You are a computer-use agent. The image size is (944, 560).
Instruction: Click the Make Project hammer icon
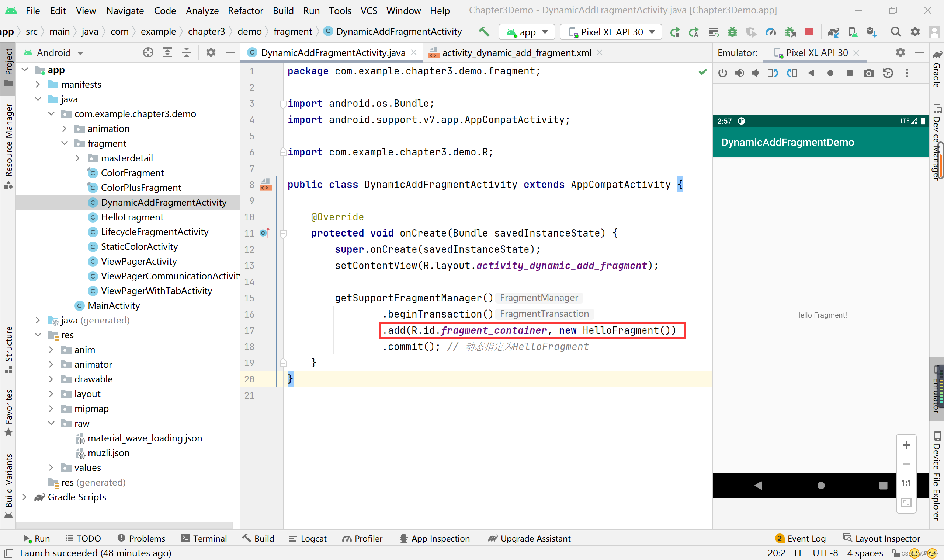point(484,32)
